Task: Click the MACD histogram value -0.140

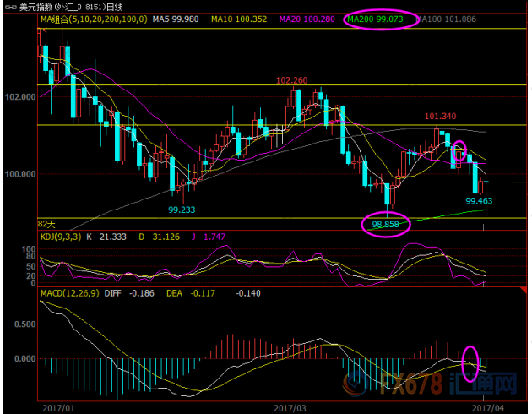Action: click(248, 293)
